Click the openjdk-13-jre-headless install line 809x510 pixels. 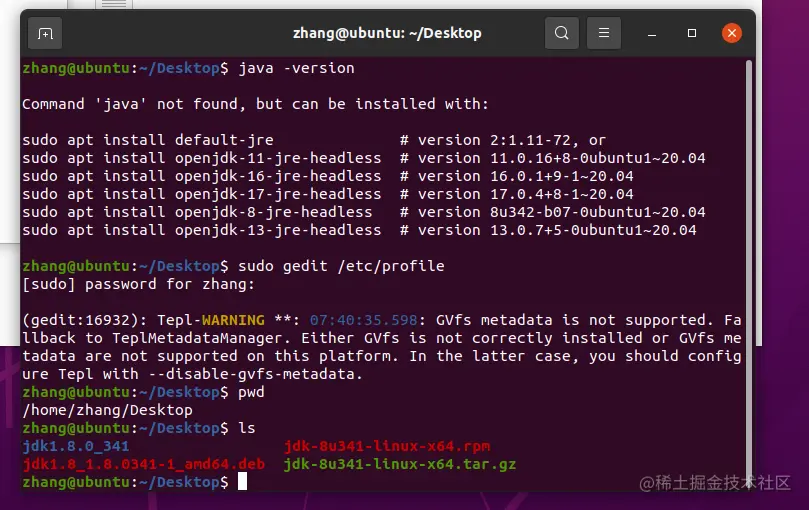[359, 230]
